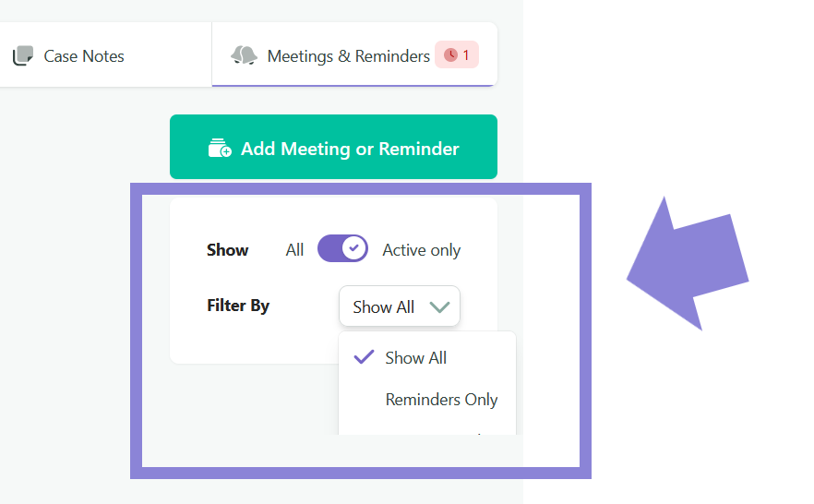Click the bold Show label

coord(227,250)
